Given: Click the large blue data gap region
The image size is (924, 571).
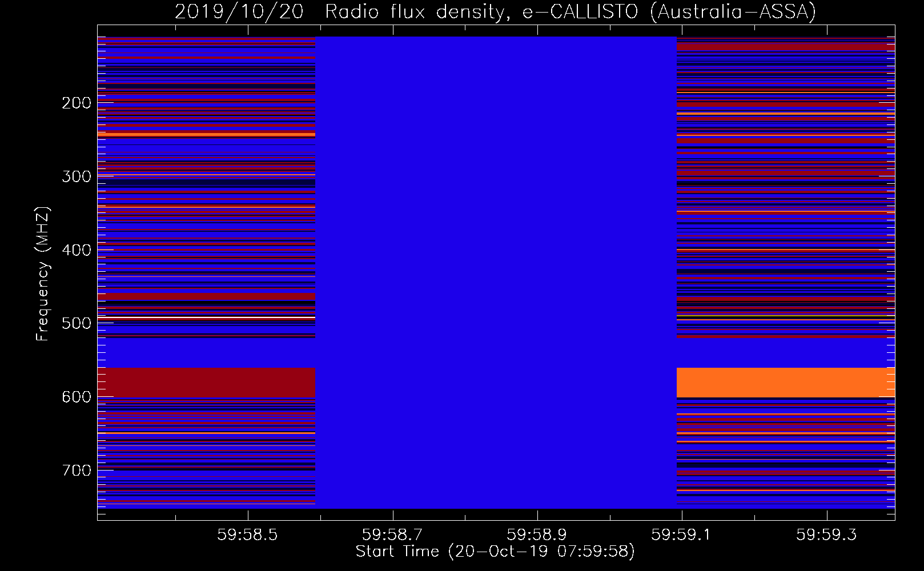Looking at the screenshot, I should click(x=496, y=272).
